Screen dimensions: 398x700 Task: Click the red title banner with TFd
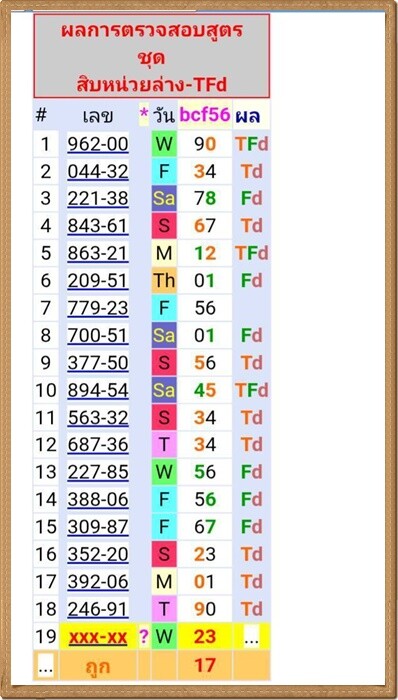point(152,57)
